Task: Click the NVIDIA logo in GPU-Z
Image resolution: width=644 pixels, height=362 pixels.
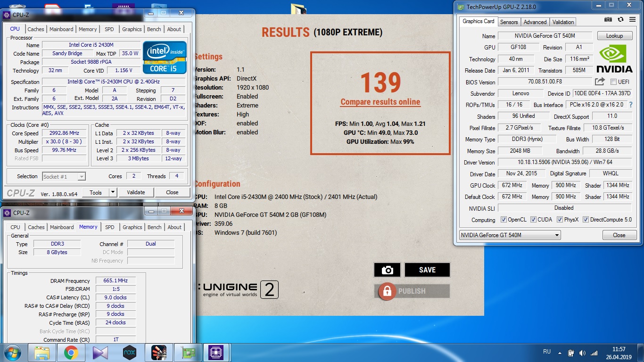Action: (x=614, y=59)
